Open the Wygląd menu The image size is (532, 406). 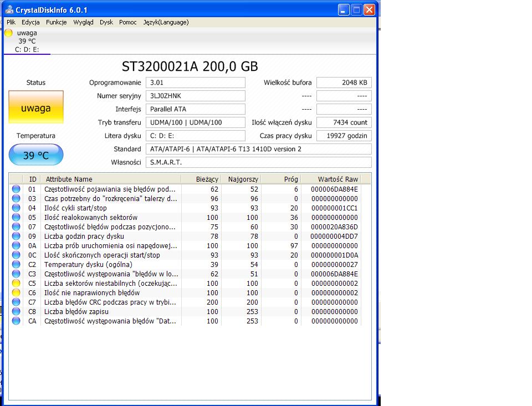coord(83,22)
